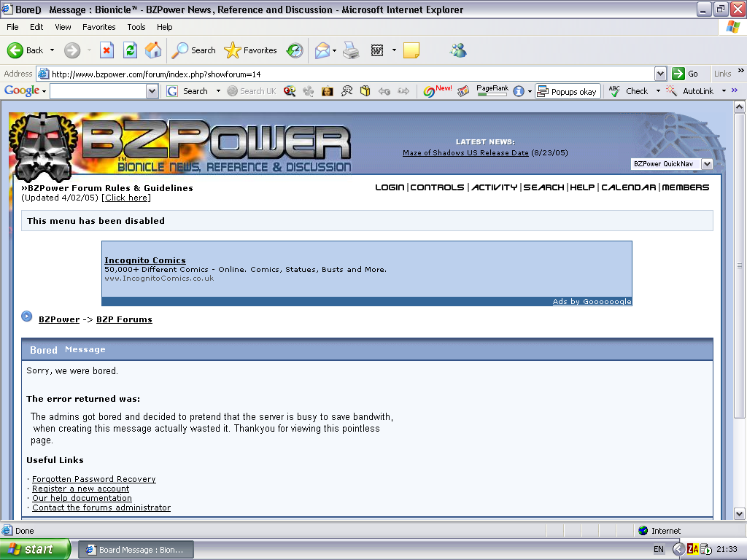The width and height of the screenshot is (747, 560).
Task: Open the forum SEARCH link
Action: point(543,187)
